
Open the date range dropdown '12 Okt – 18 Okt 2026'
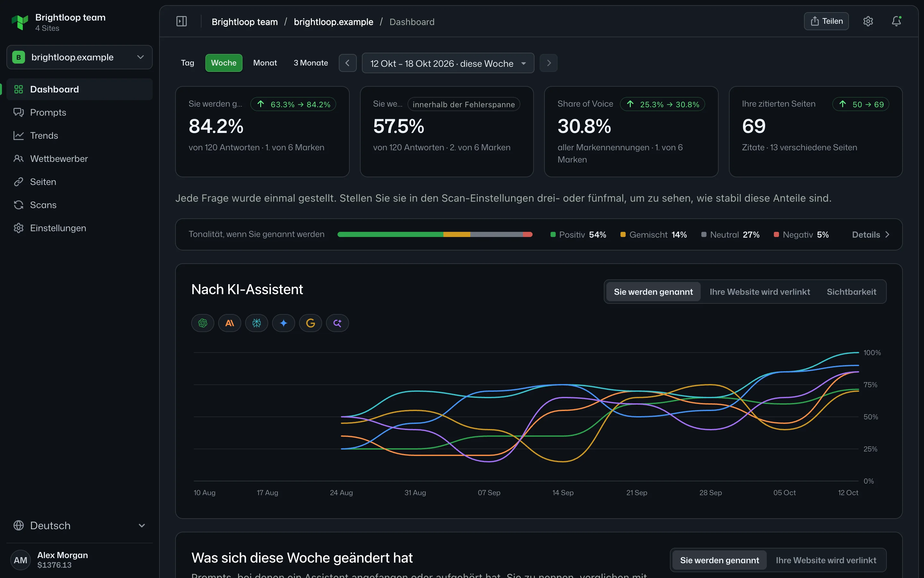(448, 63)
